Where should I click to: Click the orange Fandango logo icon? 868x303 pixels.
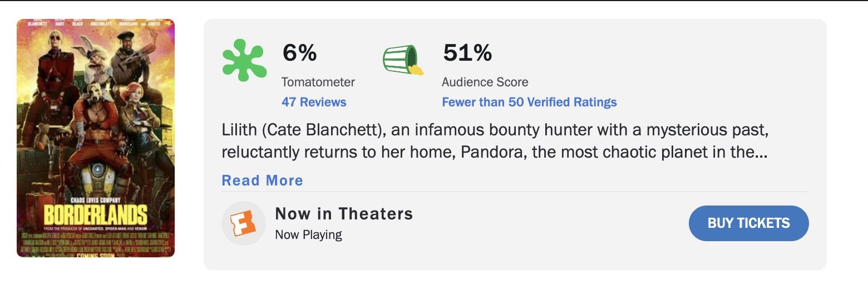click(x=244, y=223)
